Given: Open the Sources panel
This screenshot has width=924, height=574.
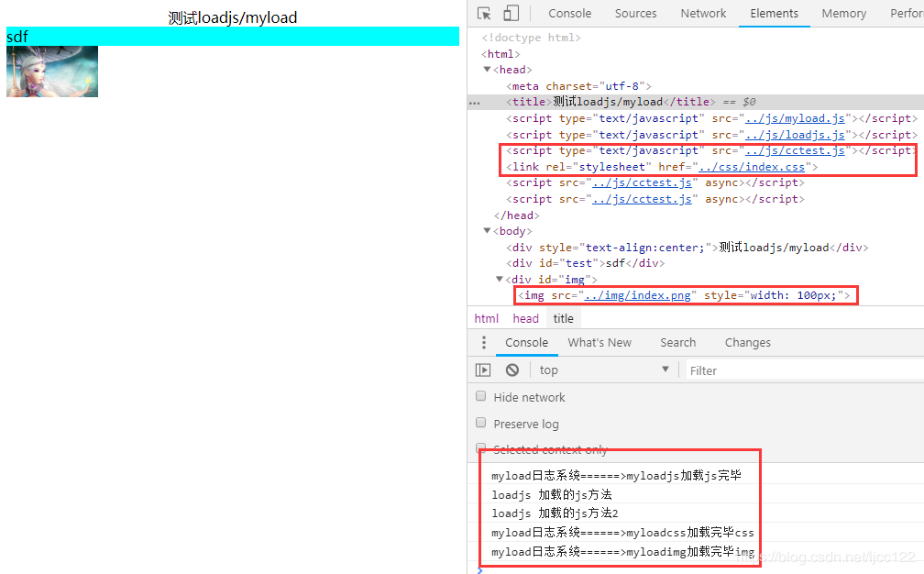Looking at the screenshot, I should (635, 13).
